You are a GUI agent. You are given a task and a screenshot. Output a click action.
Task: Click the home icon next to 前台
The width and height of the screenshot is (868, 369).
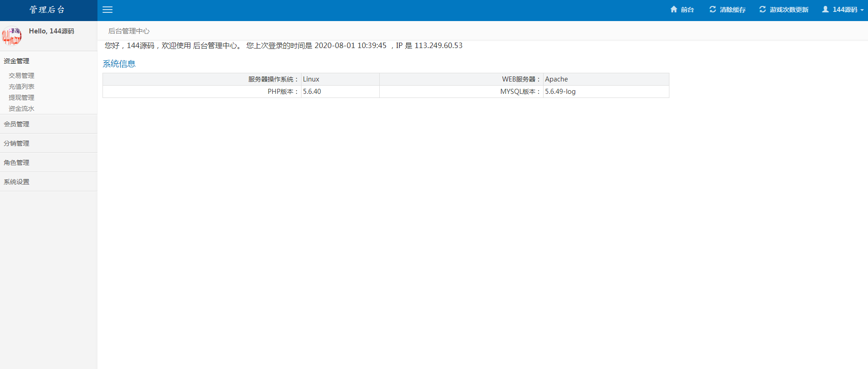[x=674, y=9]
